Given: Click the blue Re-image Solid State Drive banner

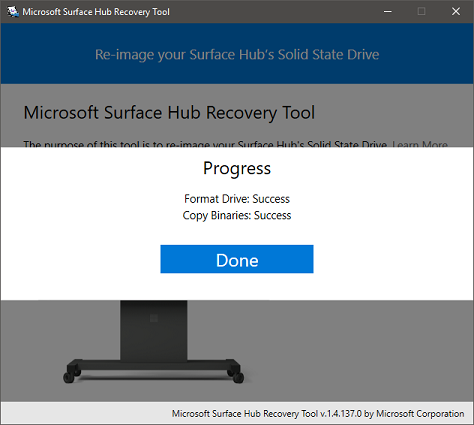Looking at the screenshot, I should tap(237, 54).
